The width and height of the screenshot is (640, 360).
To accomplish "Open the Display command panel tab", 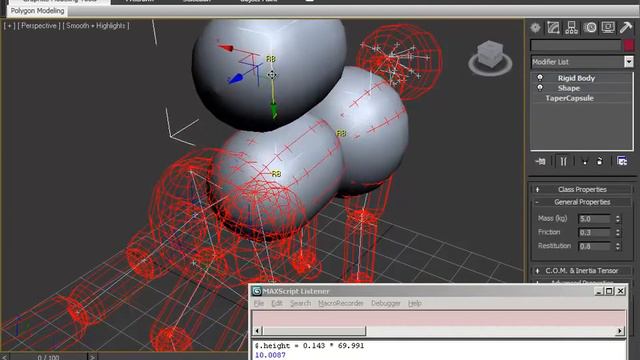I will 608,28.
